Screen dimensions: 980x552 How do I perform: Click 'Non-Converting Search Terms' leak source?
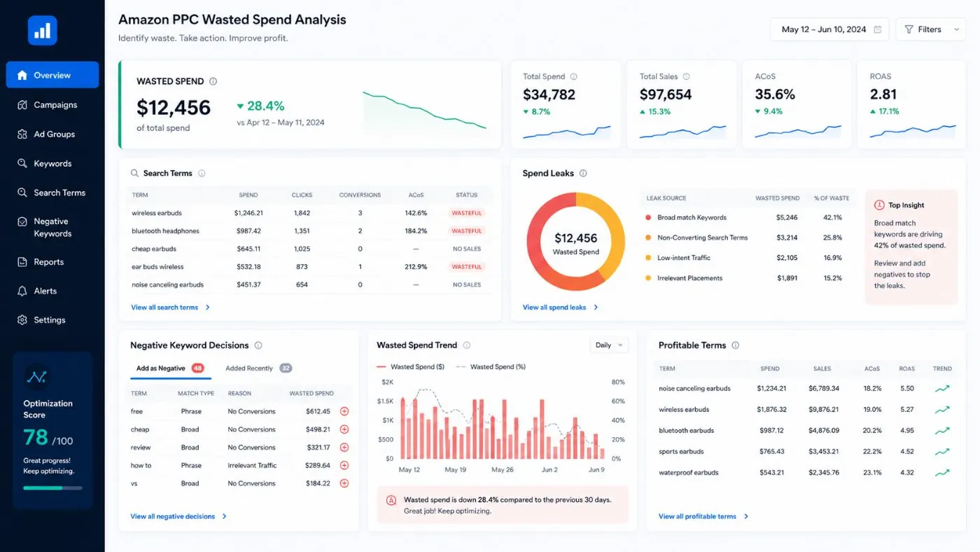click(x=702, y=238)
